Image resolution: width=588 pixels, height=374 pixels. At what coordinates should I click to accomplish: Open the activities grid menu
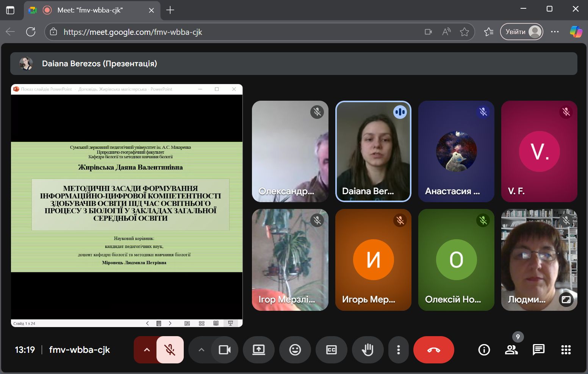click(566, 350)
